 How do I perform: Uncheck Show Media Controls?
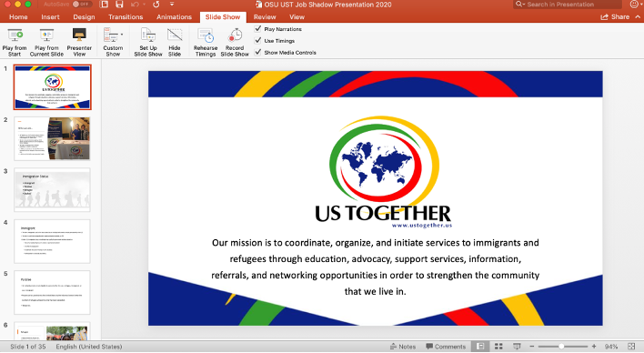(258, 52)
